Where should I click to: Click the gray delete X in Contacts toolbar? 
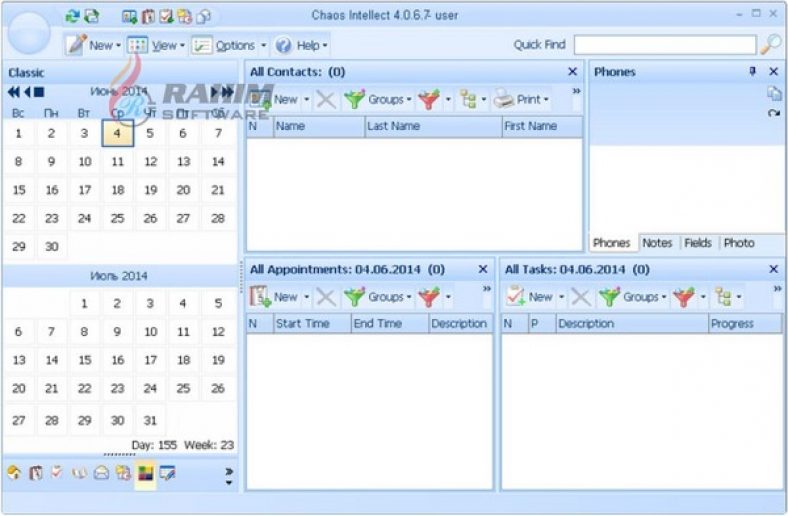click(326, 99)
